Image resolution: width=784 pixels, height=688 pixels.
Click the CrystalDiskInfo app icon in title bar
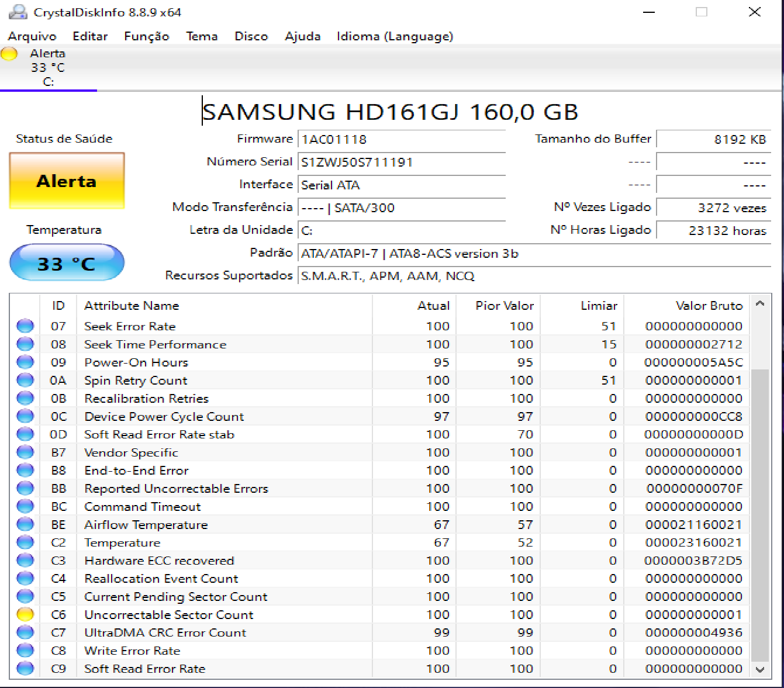pos(18,12)
